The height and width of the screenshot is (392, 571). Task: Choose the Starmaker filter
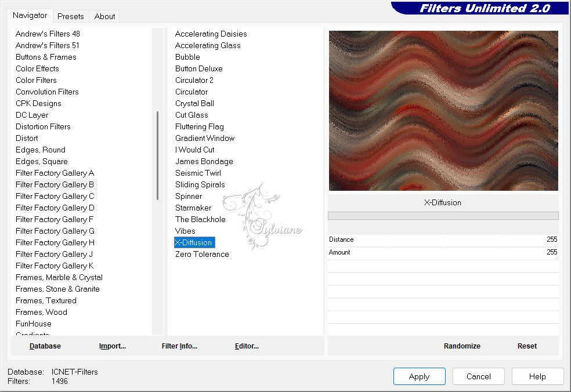pyautogui.click(x=193, y=208)
